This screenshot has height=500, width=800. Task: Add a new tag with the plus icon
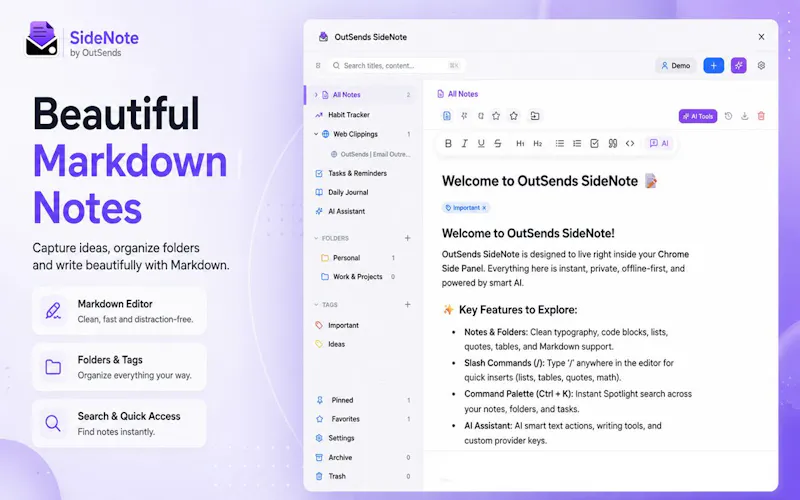(407, 305)
